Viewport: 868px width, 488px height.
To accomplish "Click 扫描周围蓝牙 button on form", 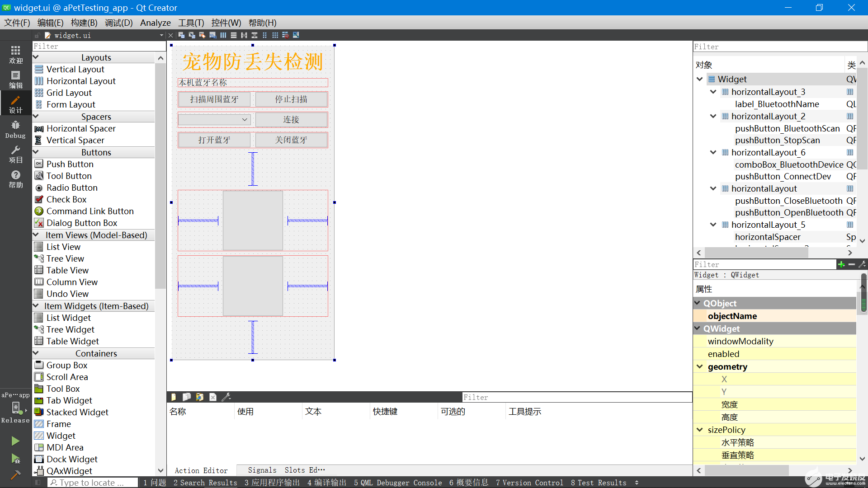I will (214, 99).
